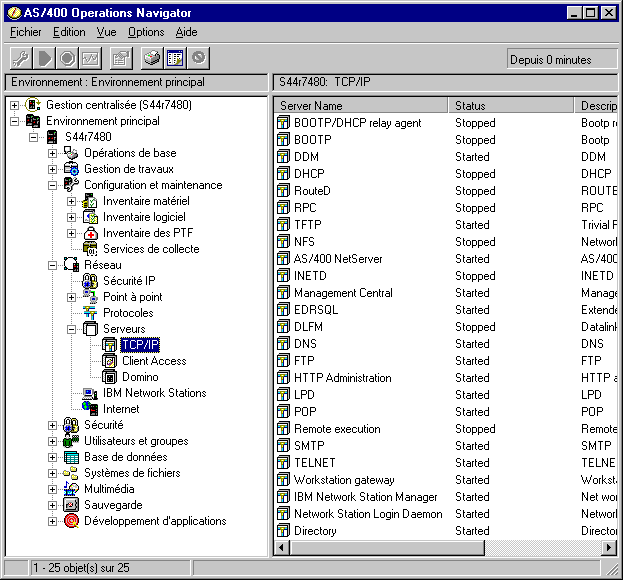Screen dimensions: 623x580
Task: Click horizontal scrollbar left arrow
Action: (x=282, y=548)
